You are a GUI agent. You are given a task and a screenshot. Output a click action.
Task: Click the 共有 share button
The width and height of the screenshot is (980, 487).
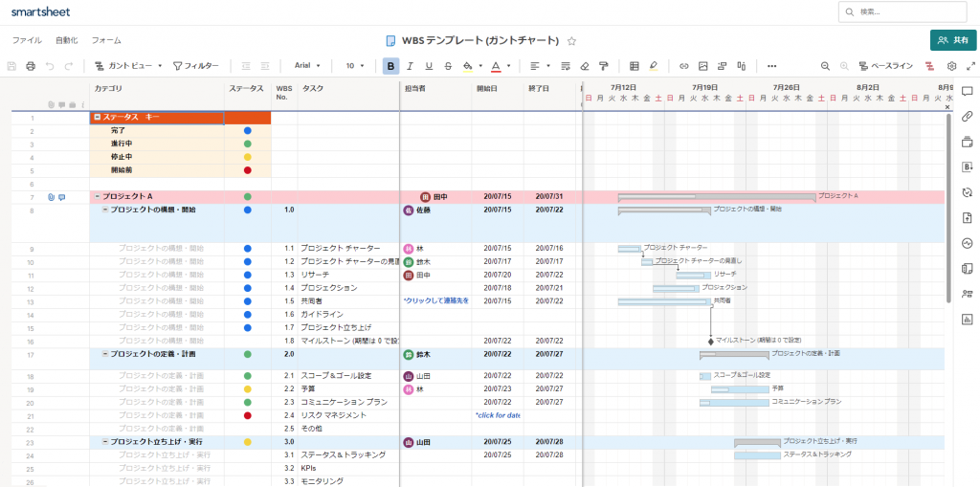[x=953, y=40]
